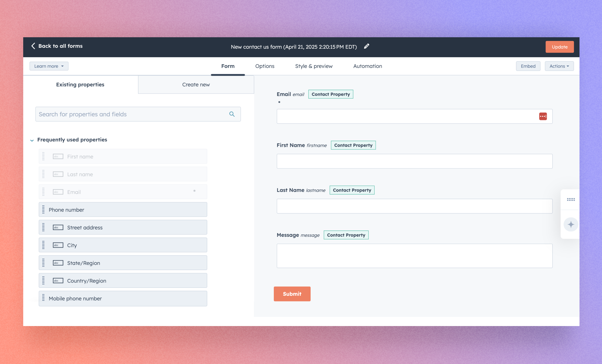Select the Street address property row
The width and height of the screenshot is (602, 364).
coord(123,227)
